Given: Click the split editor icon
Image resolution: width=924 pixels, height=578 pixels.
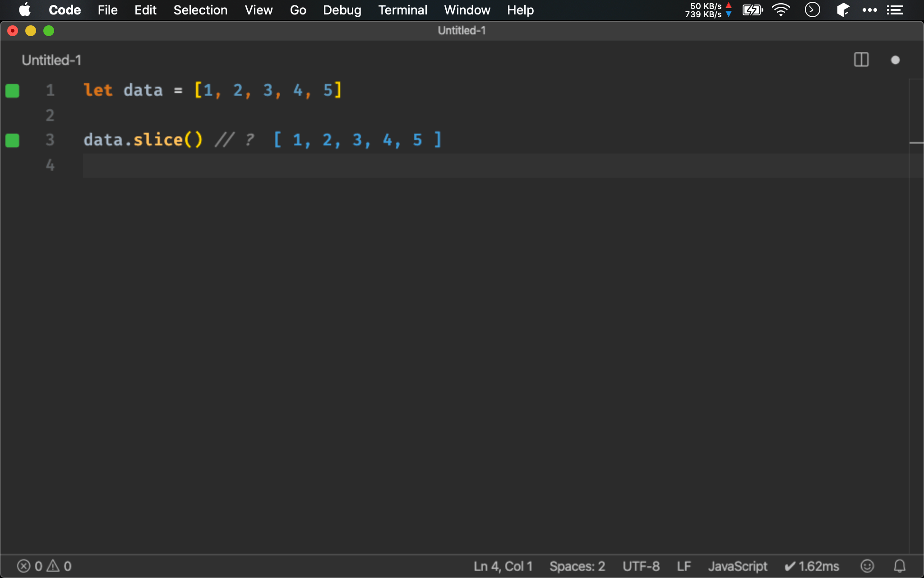Looking at the screenshot, I should 861,60.
